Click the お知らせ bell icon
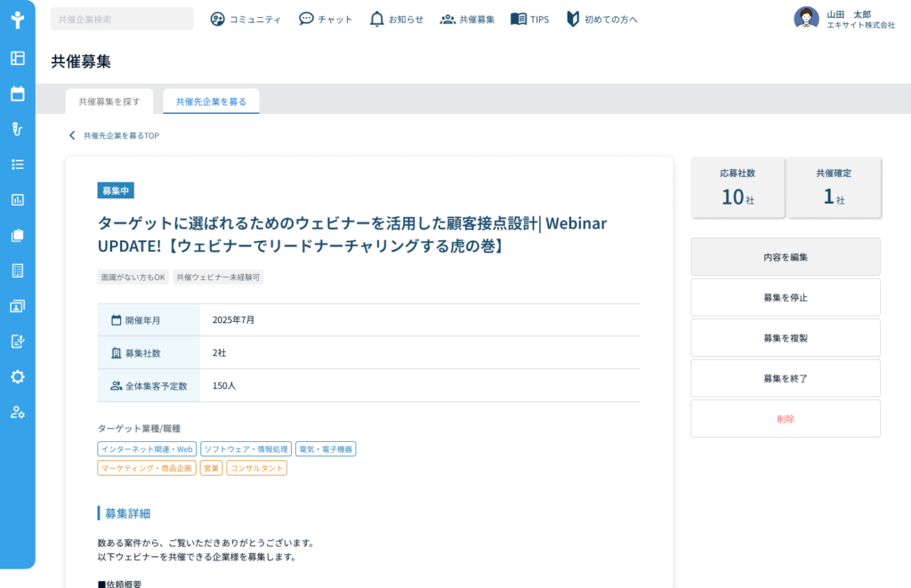 [x=377, y=20]
